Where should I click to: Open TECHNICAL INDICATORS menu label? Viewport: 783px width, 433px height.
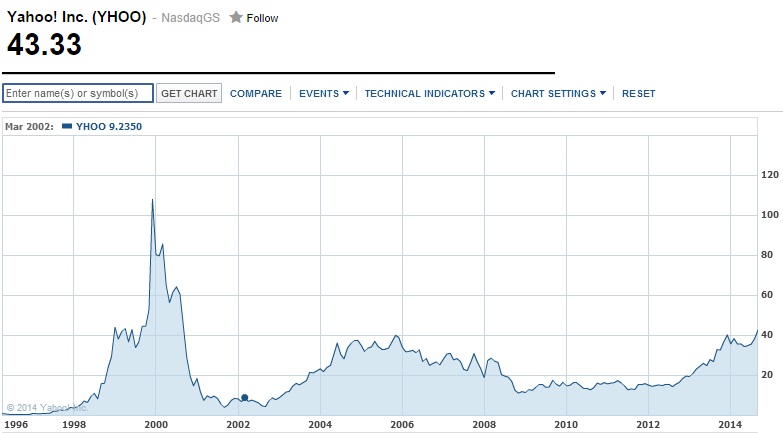point(424,93)
